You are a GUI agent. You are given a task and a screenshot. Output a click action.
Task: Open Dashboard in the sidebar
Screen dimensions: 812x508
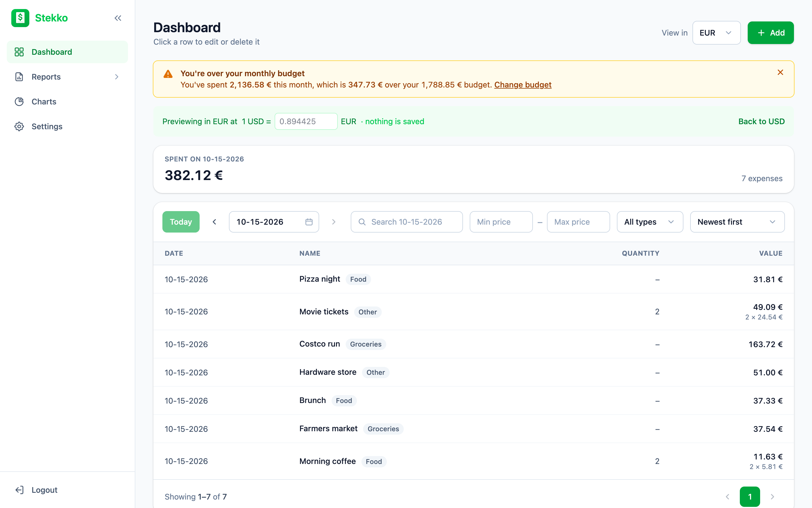pos(67,52)
